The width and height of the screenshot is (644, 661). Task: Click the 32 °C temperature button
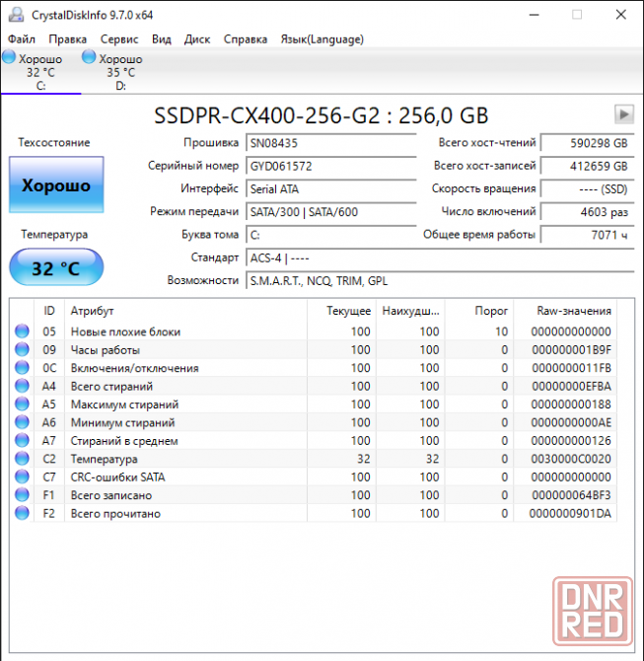pos(56,267)
